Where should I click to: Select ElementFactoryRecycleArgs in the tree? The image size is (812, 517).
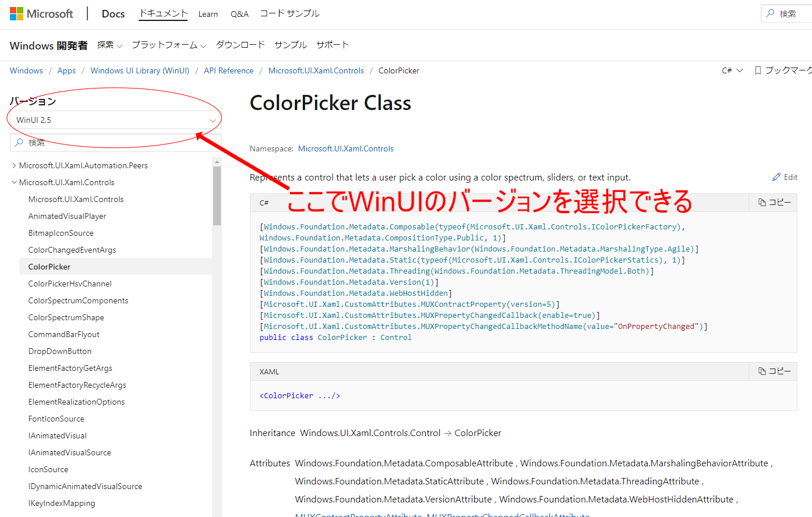point(77,385)
